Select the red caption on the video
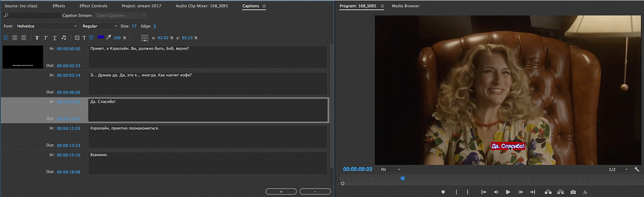This screenshot has width=644, height=197. point(508,146)
